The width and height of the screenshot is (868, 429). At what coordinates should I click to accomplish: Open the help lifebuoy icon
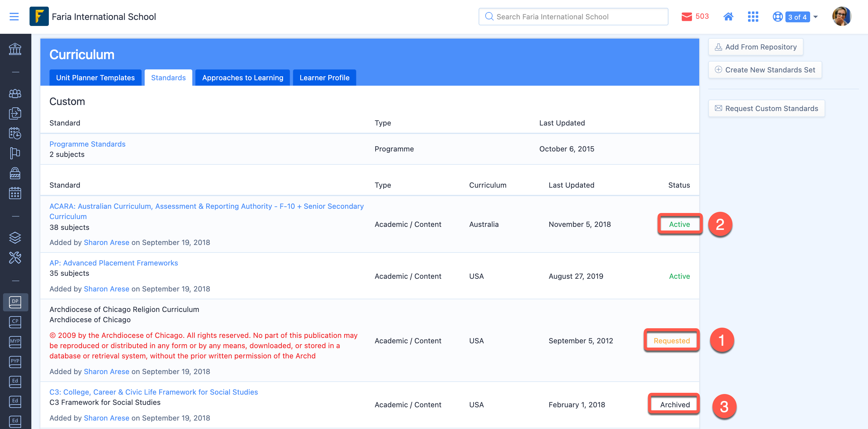pos(777,17)
